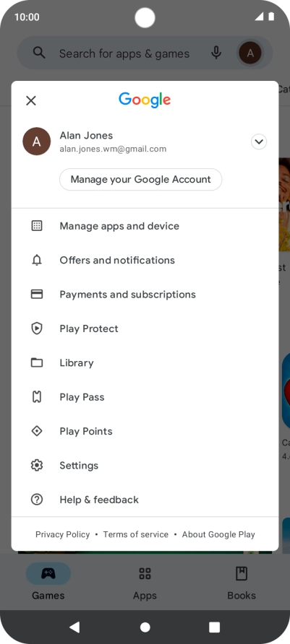Open Payments and subscriptions card icon

tap(37, 295)
